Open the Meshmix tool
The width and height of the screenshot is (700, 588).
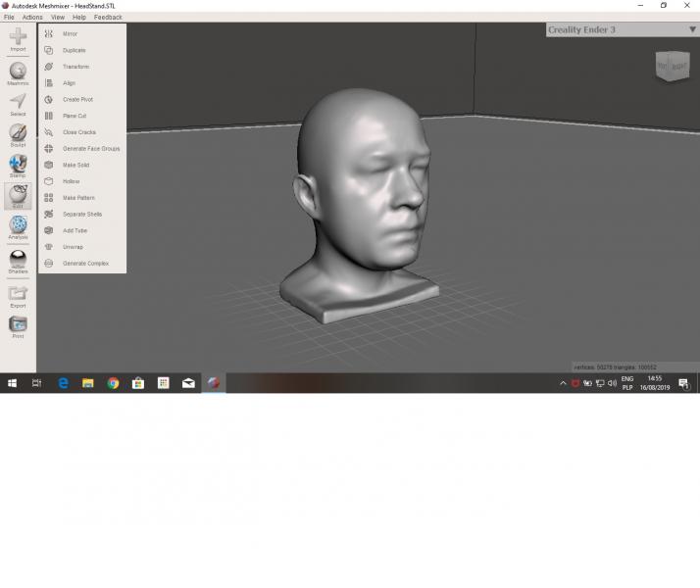(18, 72)
